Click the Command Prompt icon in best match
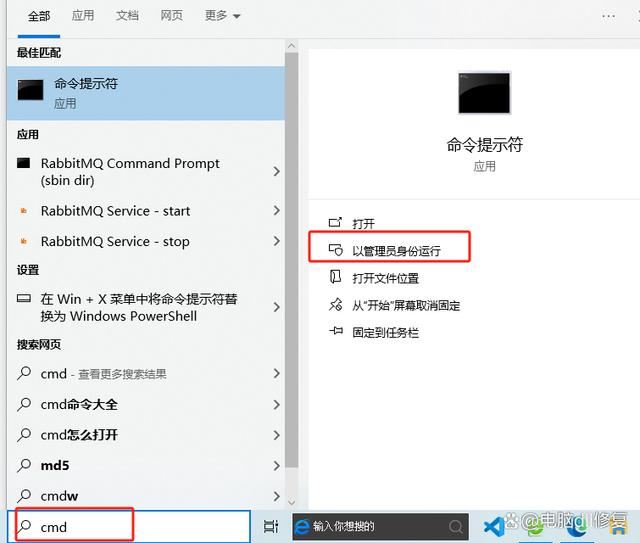Screen dimensions: 640x543 tap(30, 91)
